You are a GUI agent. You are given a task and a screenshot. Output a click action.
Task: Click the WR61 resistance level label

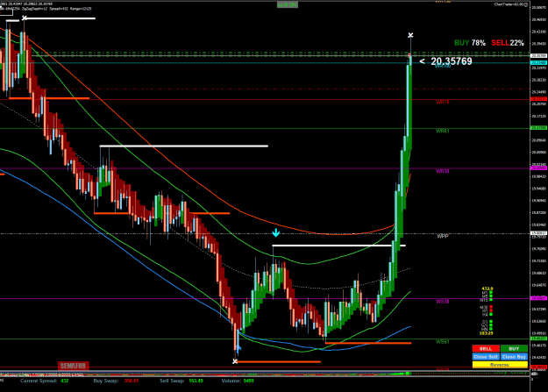[443, 132]
